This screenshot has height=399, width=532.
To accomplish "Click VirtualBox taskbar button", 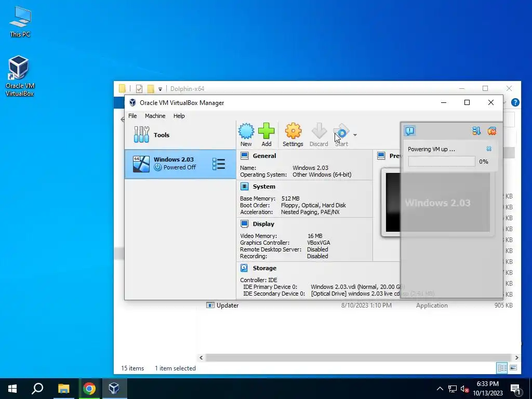I will point(114,389).
